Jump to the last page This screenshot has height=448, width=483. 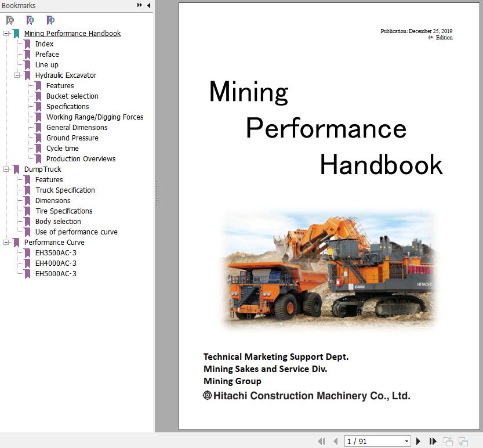pyautogui.click(x=433, y=441)
